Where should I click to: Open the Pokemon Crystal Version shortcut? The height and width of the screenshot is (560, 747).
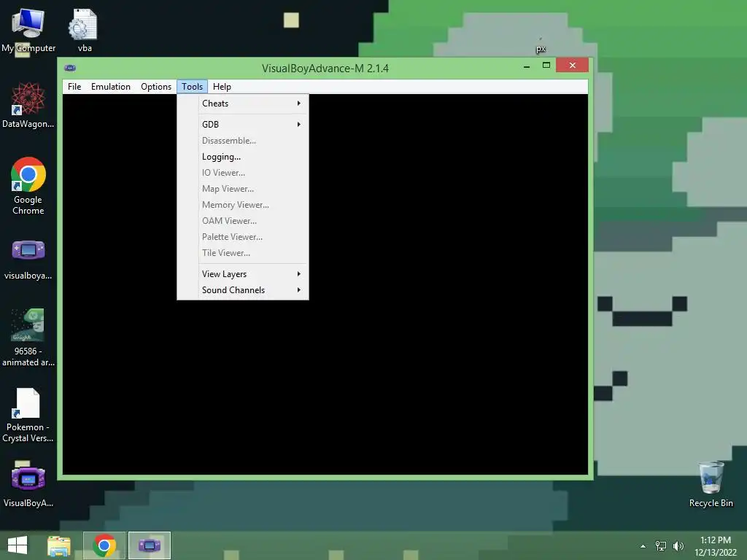pos(28,414)
